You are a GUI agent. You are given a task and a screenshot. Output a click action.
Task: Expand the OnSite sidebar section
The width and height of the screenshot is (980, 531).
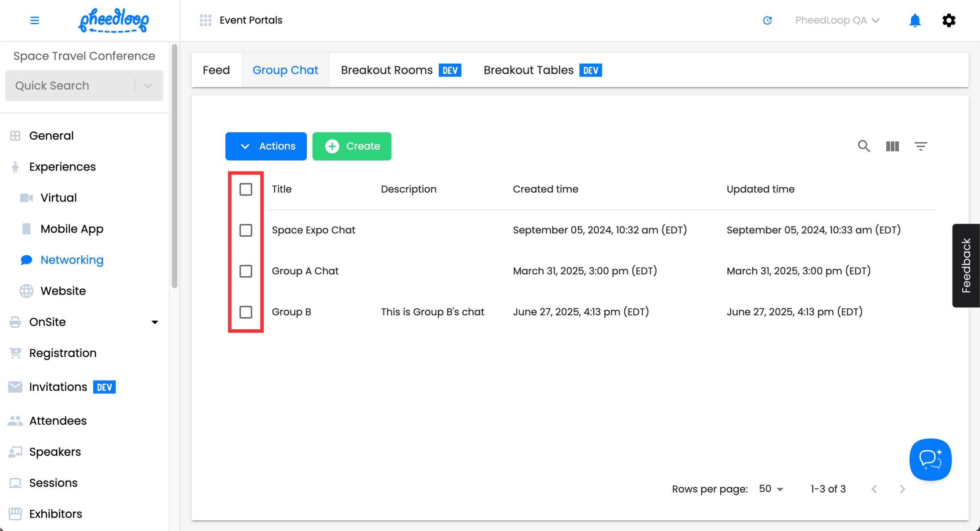154,322
